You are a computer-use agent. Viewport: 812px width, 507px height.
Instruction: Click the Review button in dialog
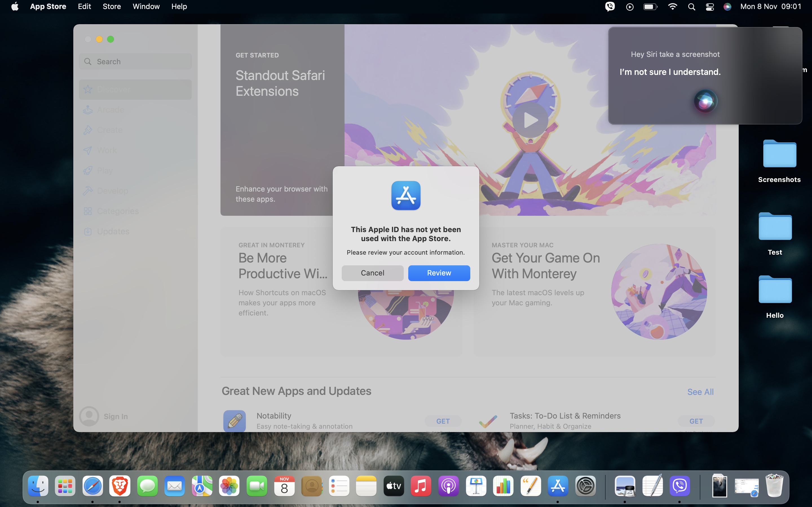pos(438,273)
